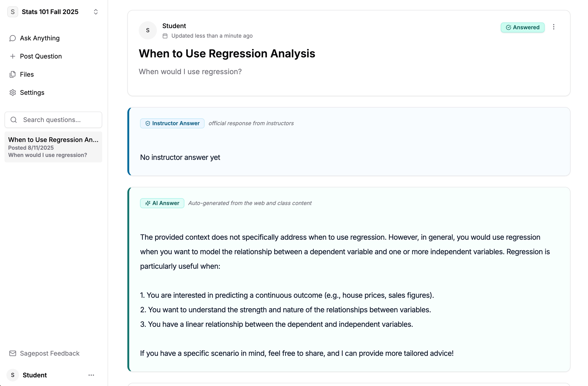Screen dimensions: 588x386
Task: Open Settings from the sidebar
Action: [32, 93]
